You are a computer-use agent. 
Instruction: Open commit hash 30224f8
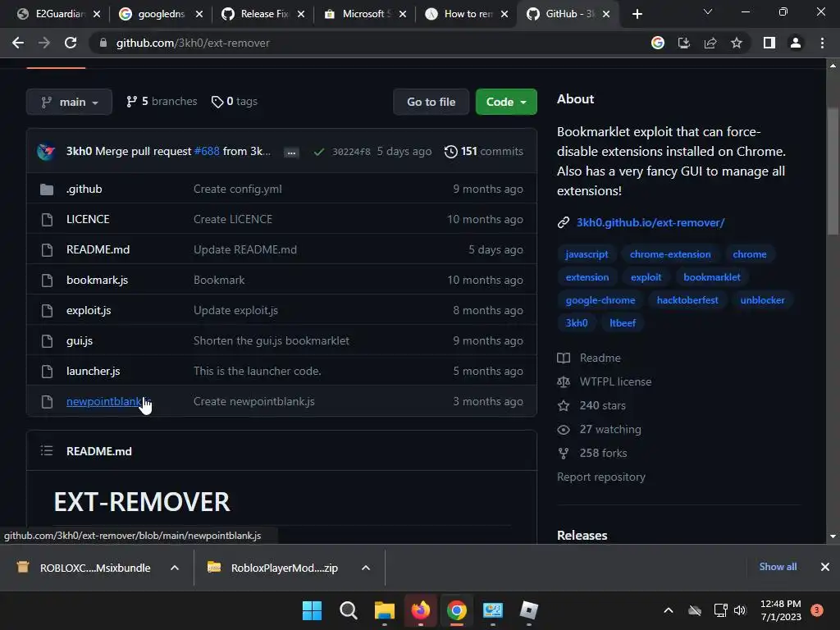tap(351, 152)
